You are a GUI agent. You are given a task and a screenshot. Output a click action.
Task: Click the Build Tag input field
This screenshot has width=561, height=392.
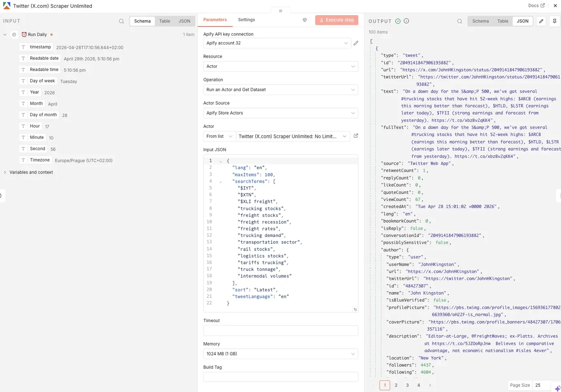pos(280,377)
